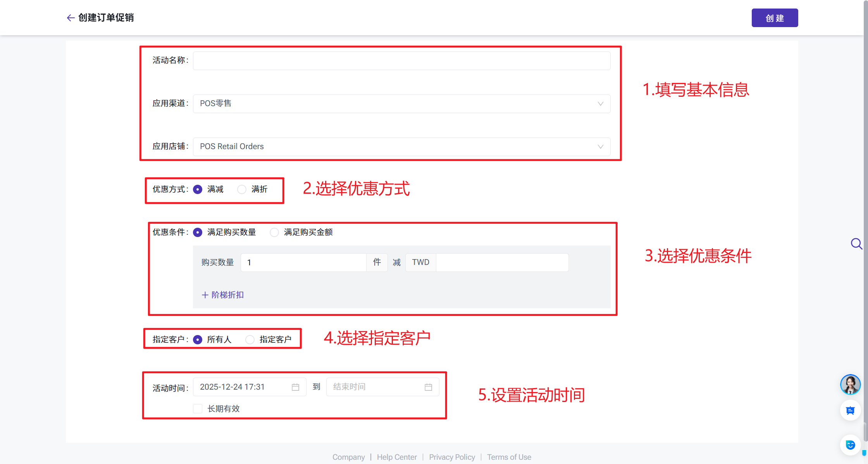The height and width of the screenshot is (464, 868).
Task: Click the magnifier search icon on right edge
Action: [x=856, y=244]
